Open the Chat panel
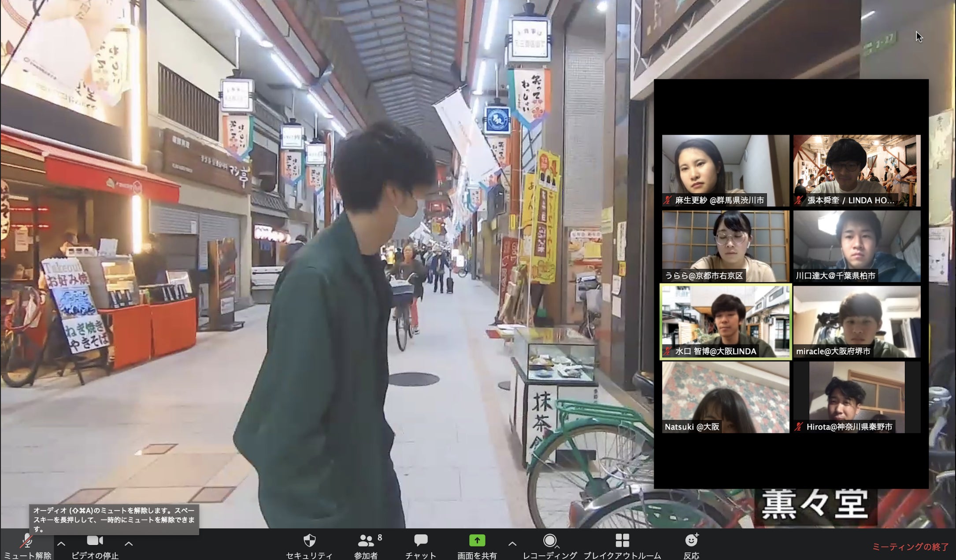 (x=421, y=541)
